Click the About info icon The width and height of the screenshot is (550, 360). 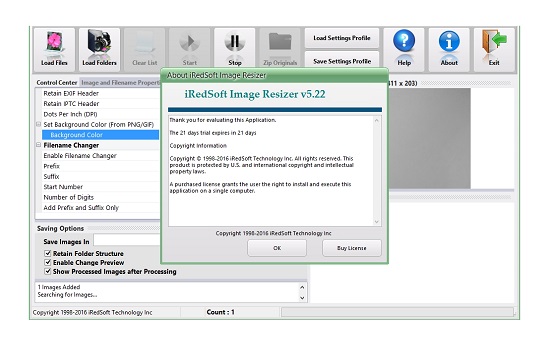449,49
